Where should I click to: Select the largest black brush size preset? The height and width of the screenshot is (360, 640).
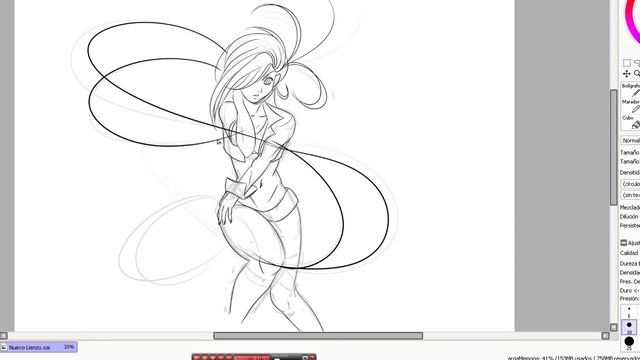coord(629,342)
